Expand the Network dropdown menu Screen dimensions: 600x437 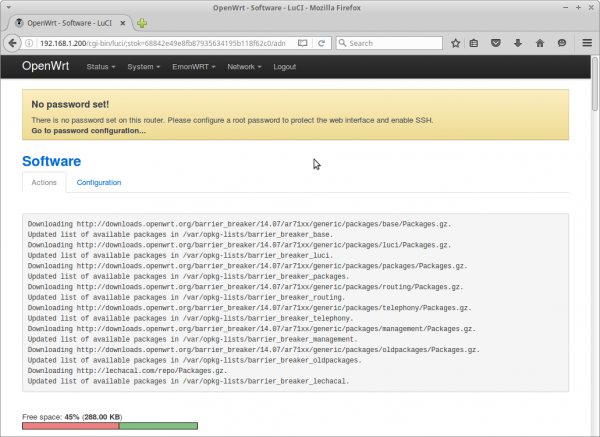point(244,67)
